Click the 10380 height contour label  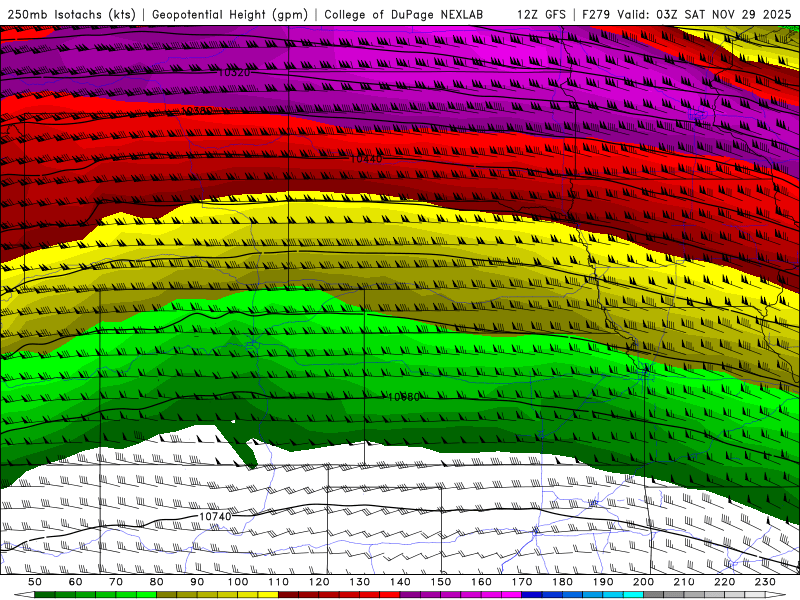(x=196, y=110)
